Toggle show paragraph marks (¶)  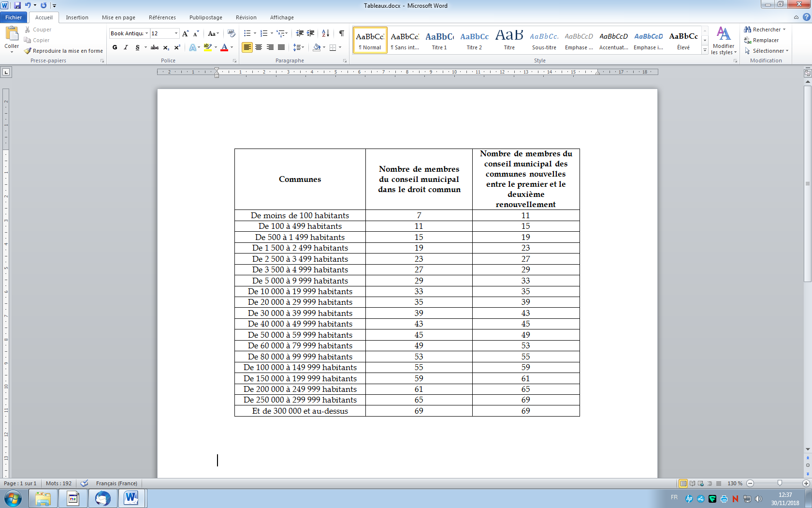(x=341, y=33)
